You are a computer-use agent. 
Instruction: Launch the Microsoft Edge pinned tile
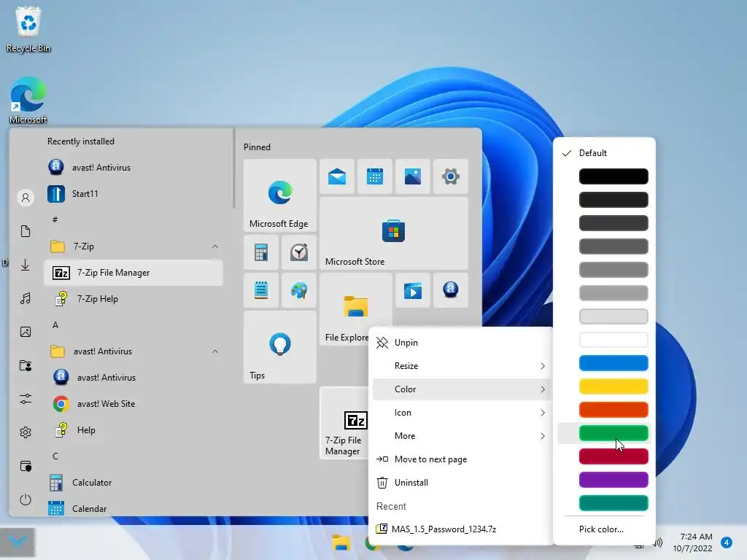coord(279,195)
